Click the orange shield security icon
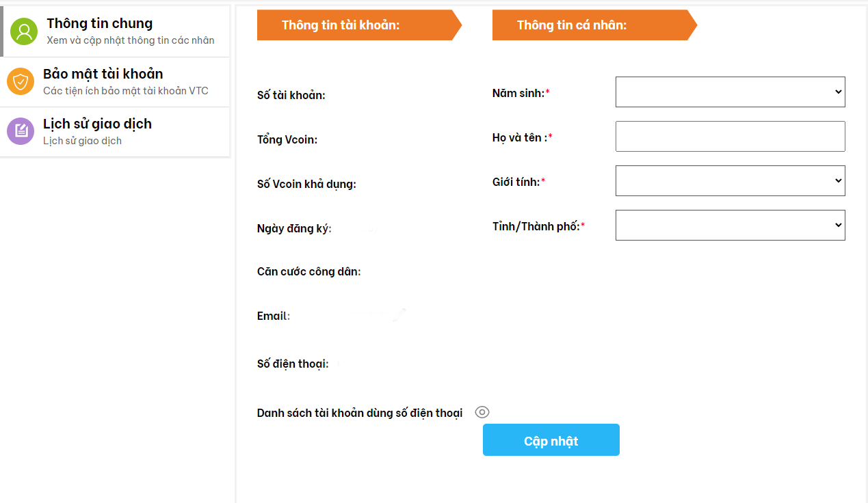This screenshot has height=503, width=868. (x=21, y=82)
